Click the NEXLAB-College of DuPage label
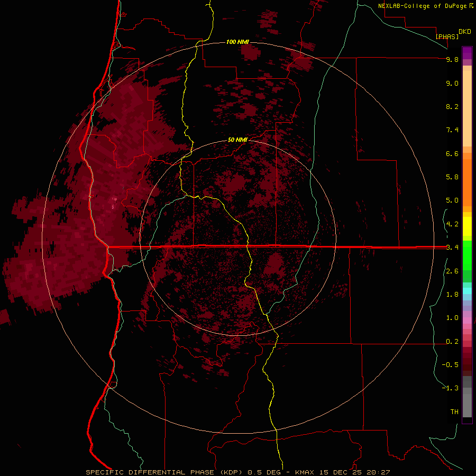Image resolution: width=476 pixels, height=476 pixels. point(422,6)
